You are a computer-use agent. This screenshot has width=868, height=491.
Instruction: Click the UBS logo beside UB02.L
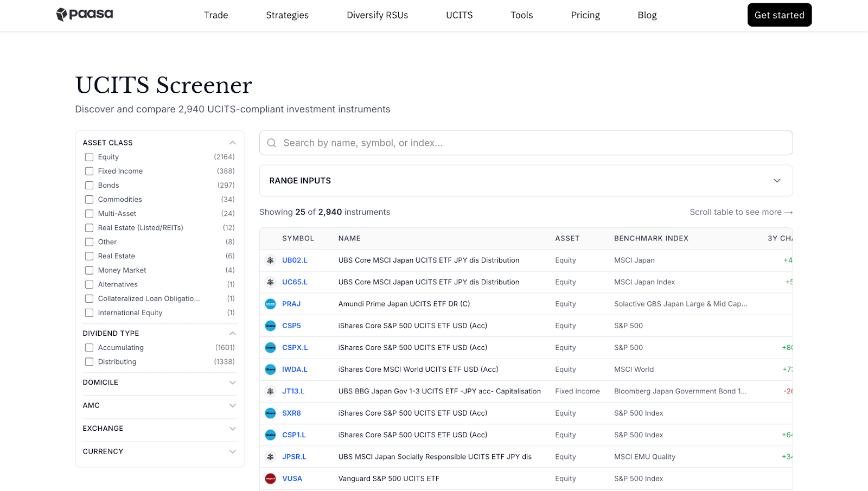pos(270,260)
